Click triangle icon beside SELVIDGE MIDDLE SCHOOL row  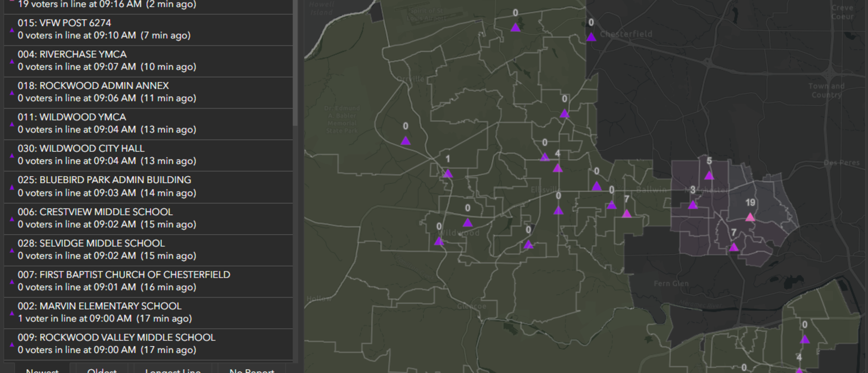[12, 250]
